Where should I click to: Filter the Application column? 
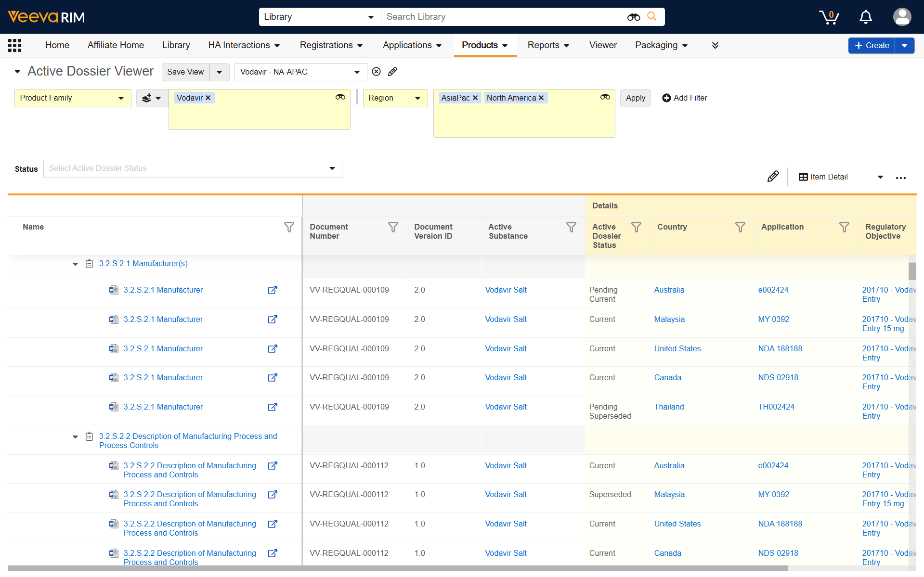[844, 227]
